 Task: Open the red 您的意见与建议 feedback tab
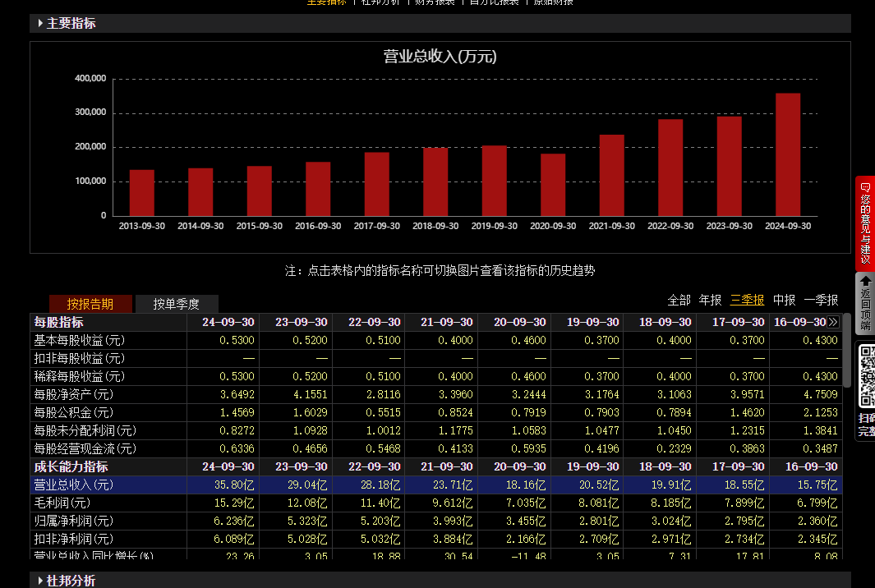865,223
